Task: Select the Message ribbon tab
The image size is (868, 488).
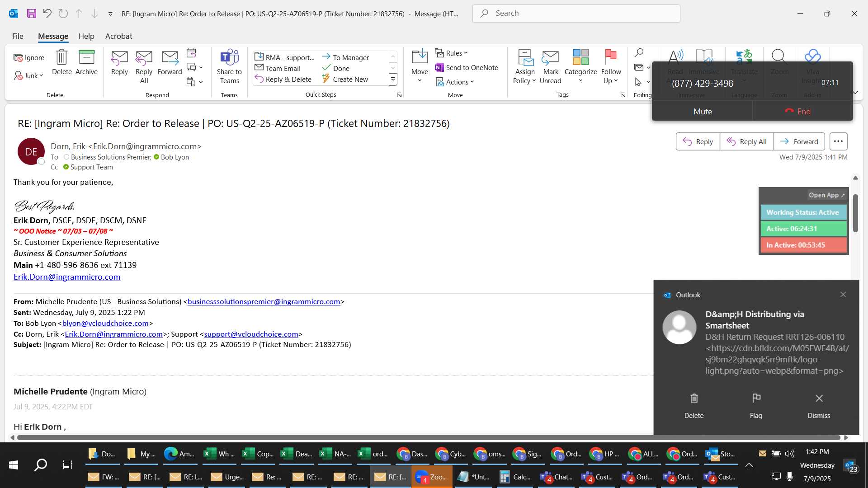Action: pos(53,36)
